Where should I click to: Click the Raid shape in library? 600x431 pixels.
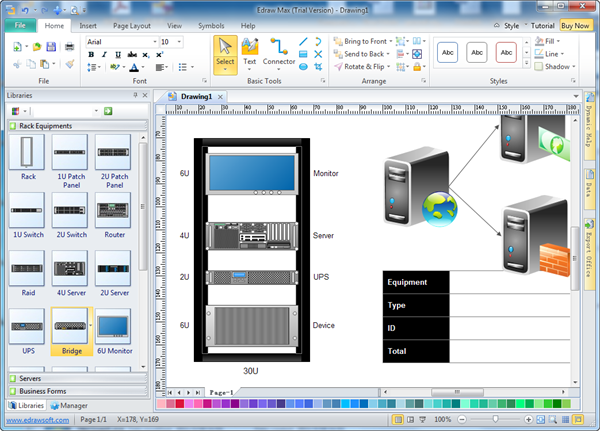[x=27, y=270]
